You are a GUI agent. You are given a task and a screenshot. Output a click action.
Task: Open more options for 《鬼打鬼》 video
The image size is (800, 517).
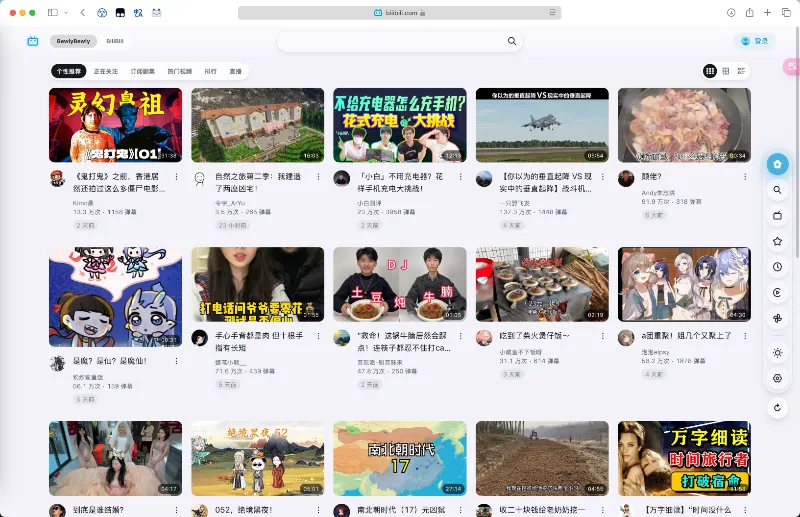(177, 176)
